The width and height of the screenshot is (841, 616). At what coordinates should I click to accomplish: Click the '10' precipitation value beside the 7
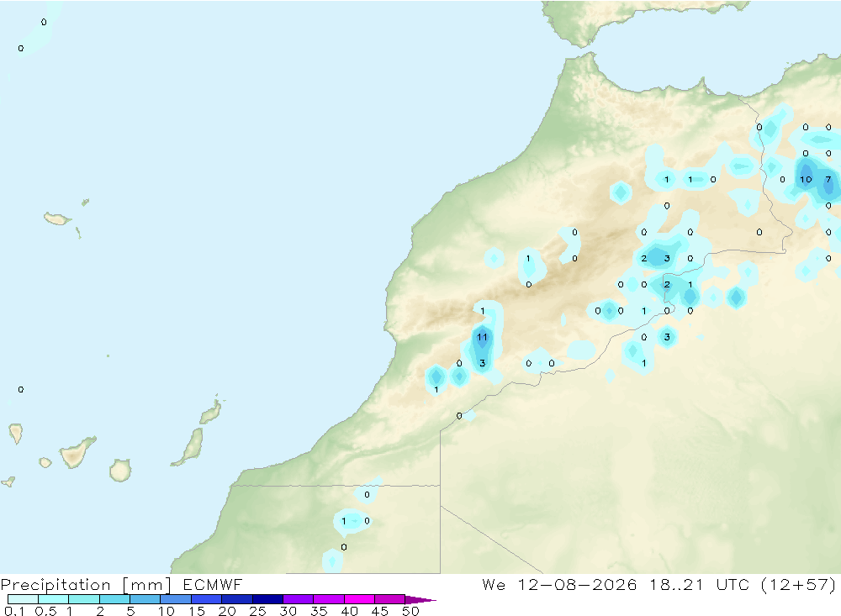click(x=806, y=180)
